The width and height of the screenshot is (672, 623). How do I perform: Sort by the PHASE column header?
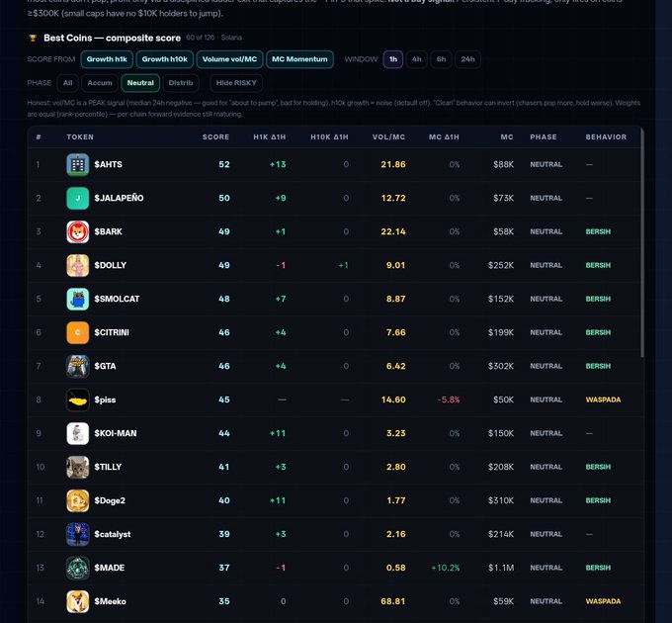[543, 137]
